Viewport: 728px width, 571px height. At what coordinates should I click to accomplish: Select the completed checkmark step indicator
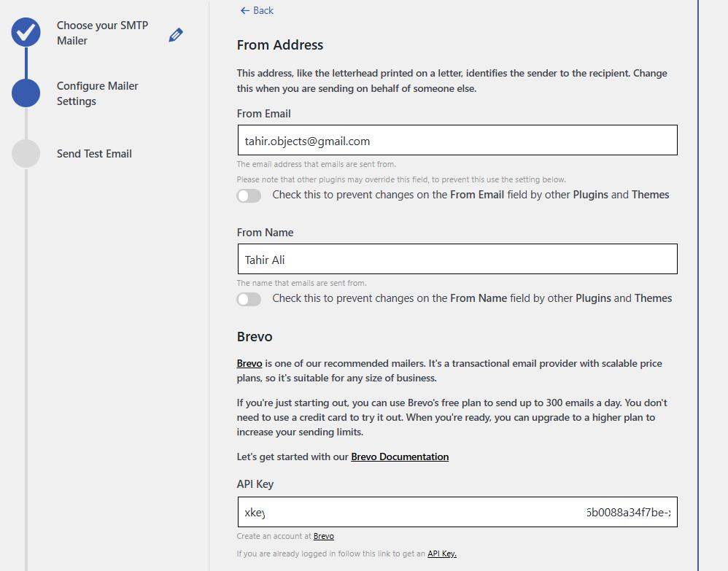(x=26, y=32)
